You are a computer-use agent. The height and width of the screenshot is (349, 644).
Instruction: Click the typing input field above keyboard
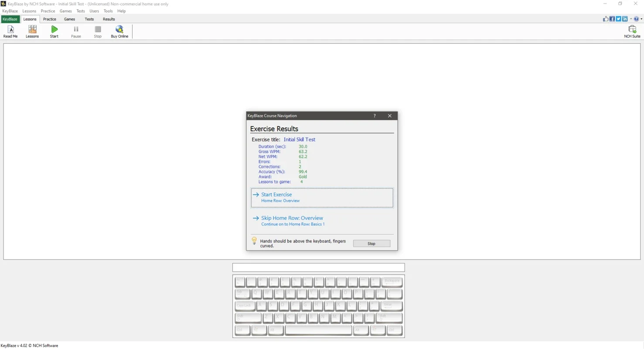(x=318, y=267)
